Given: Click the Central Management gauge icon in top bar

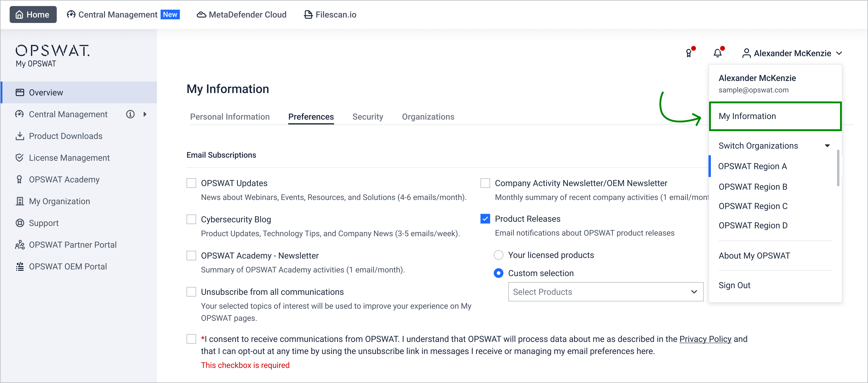Looking at the screenshot, I should [71, 14].
